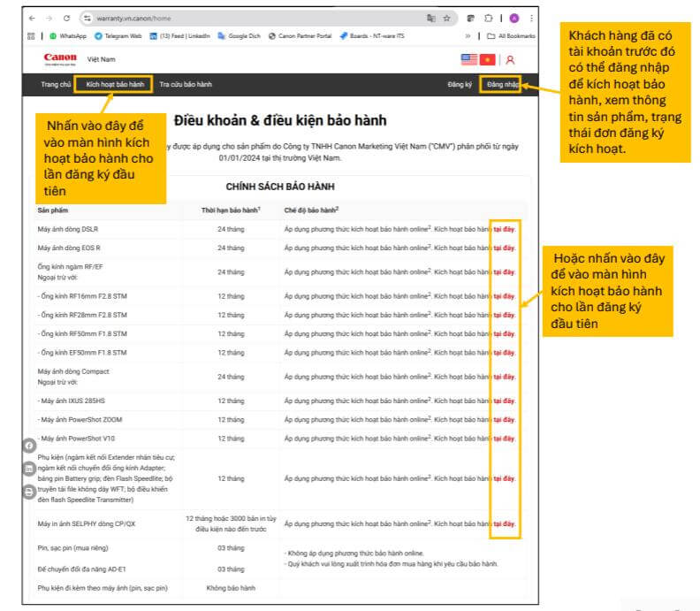Click the 'Việt Nam' text beside Canon logo
This screenshot has height=611, width=700.
102,59
